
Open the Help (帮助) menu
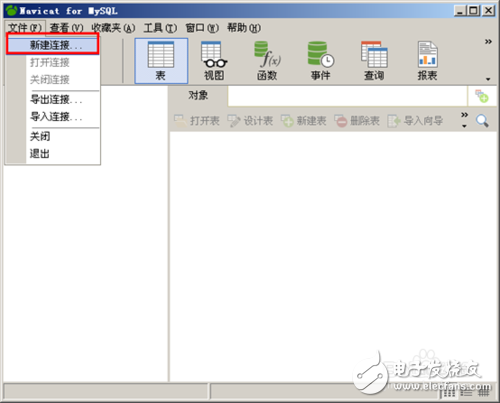[x=244, y=28]
